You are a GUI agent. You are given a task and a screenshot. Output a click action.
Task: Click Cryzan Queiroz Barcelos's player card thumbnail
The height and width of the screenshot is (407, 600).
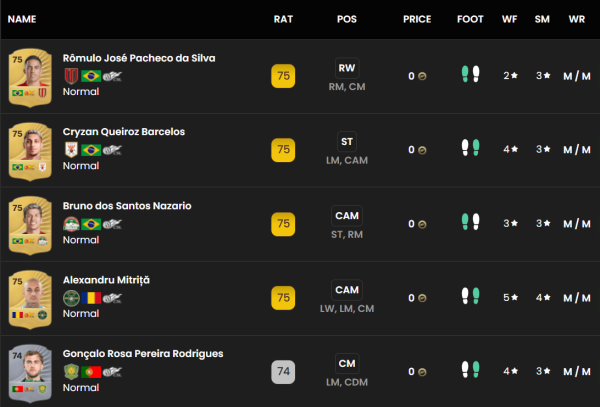[x=29, y=150]
